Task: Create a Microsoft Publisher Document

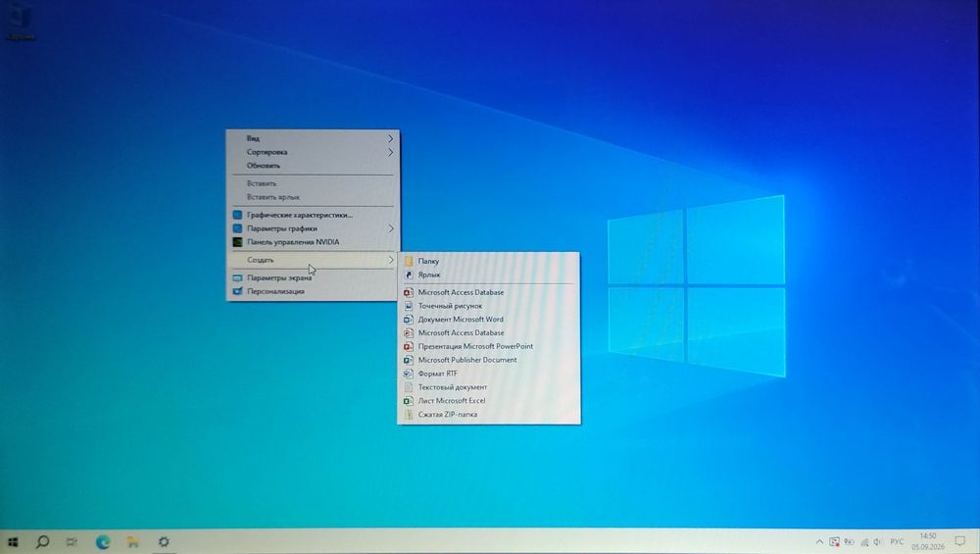Action: (488, 360)
